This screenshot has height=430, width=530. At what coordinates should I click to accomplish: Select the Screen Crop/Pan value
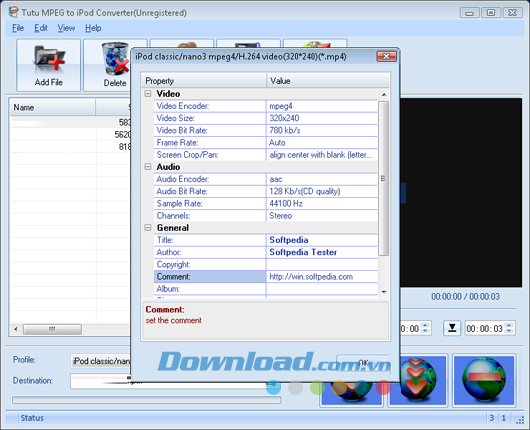pyautogui.click(x=322, y=155)
